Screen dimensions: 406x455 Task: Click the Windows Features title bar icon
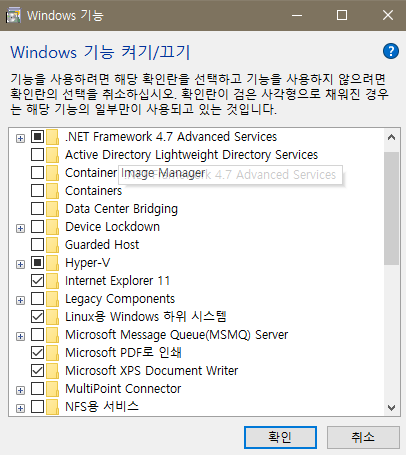[13, 15]
